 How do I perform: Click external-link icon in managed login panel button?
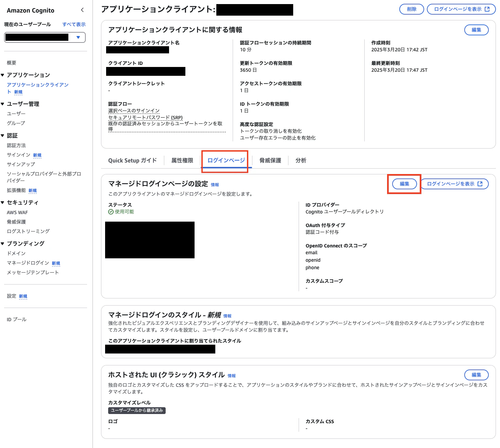pos(480,184)
